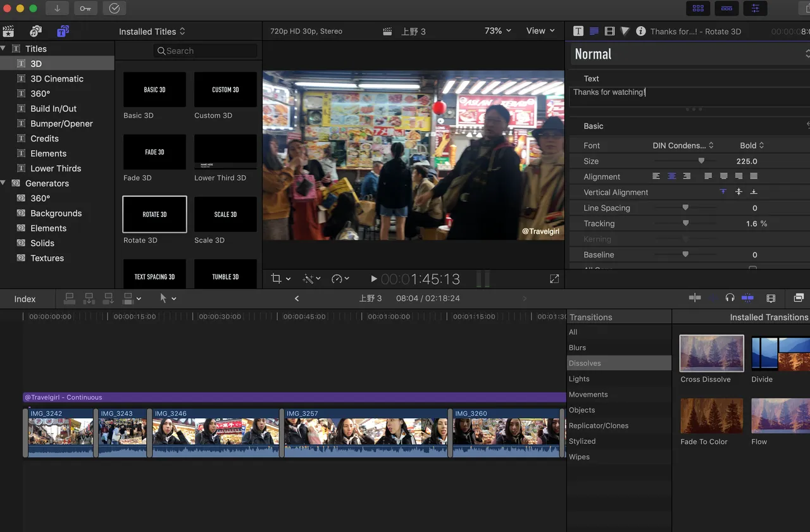Set text alignment to right
The image size is (810, 532).
tap(687, 176)
